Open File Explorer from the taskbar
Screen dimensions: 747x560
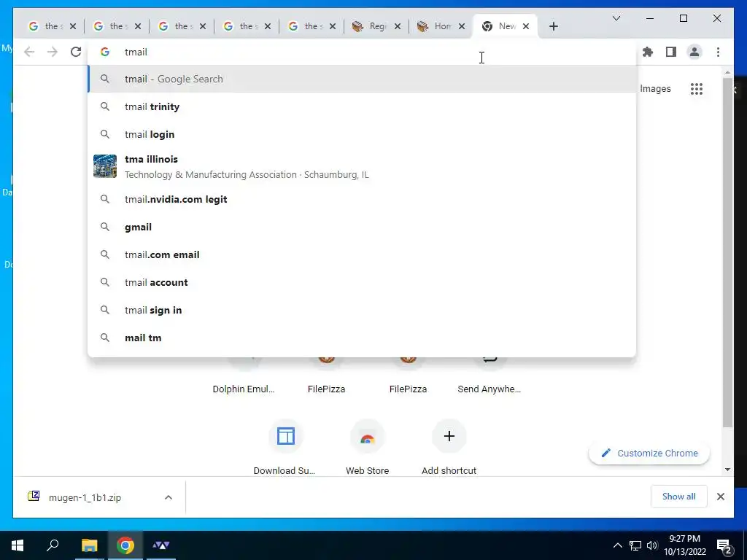[x=89, y=545]
